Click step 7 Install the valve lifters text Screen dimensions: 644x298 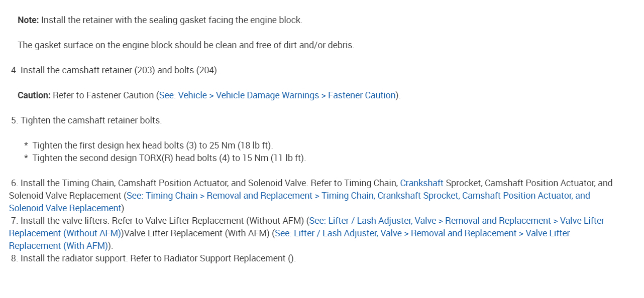(65, 221)
